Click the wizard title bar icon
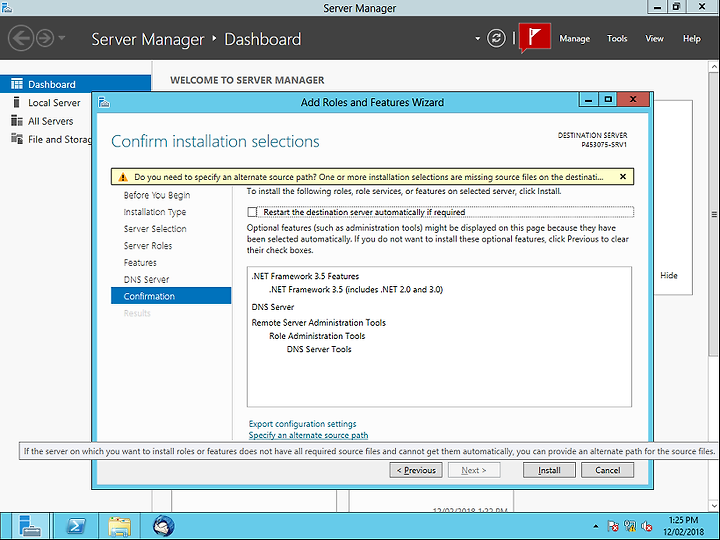This screenshot has height=540, width=720. pos(104,102)
